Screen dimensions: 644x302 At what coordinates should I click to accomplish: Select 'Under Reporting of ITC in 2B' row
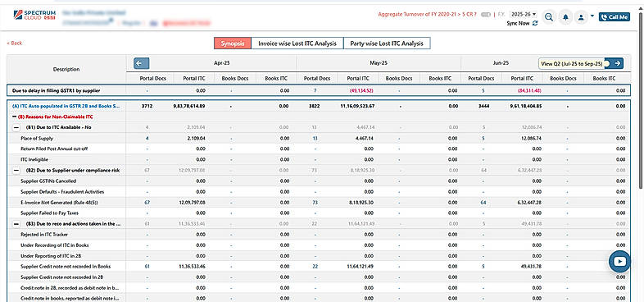[x=319, y=256]
